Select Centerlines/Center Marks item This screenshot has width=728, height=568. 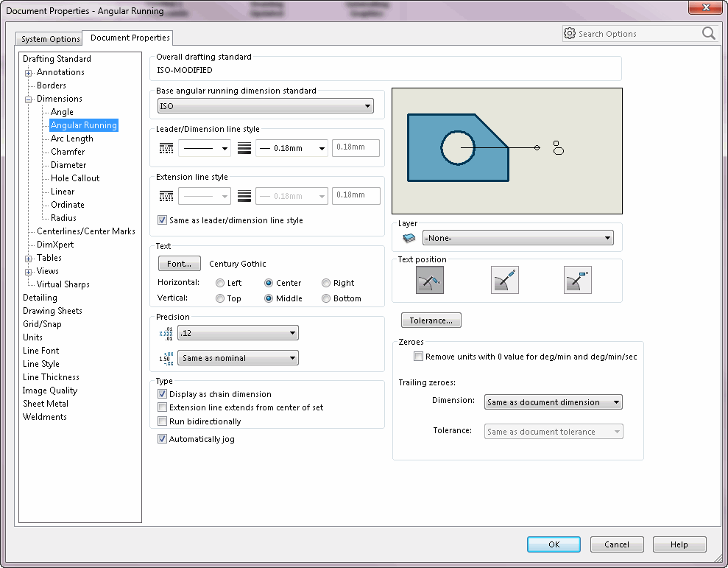(x=86, y=231)
